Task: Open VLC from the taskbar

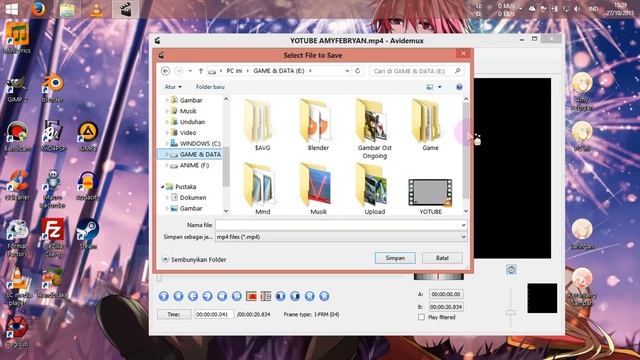Action: point(96,9)
